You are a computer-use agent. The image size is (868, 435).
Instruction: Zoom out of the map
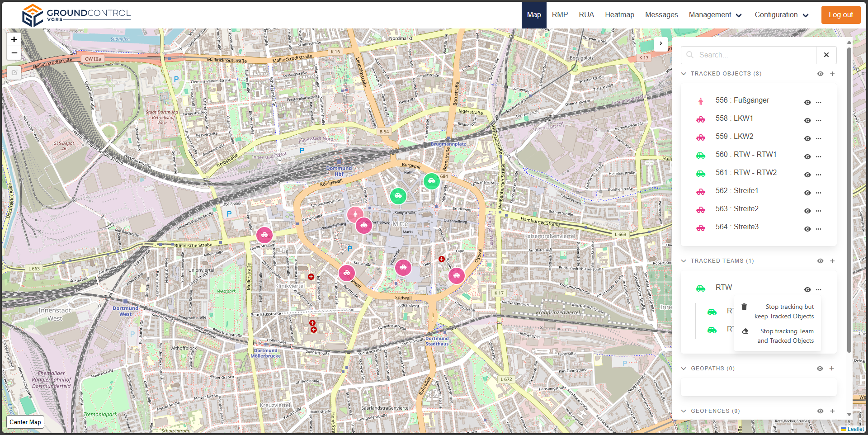pos(14,53)
